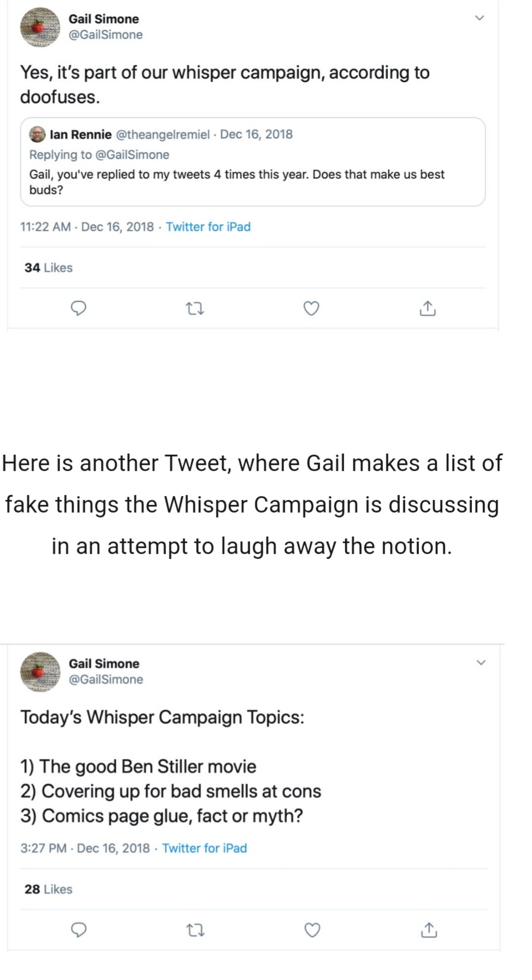532x980 pixels.
Task: Open Gail Simone's avatar on second tweet
Action: tap(40, 672)
